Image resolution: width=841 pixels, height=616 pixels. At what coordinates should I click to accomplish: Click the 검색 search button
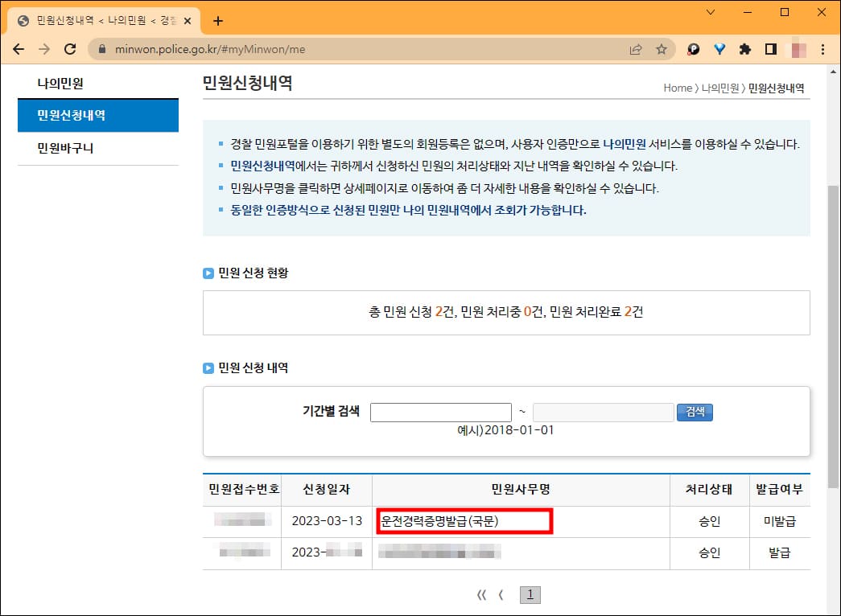point(694,412)
